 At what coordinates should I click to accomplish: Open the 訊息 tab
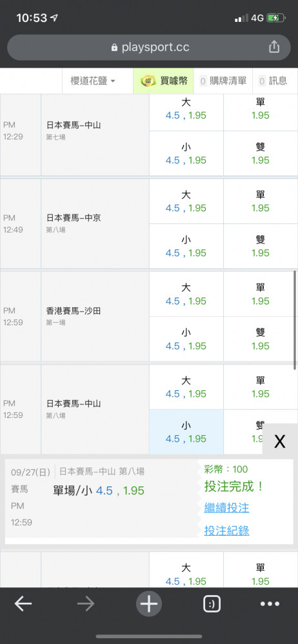coord(273,81)
